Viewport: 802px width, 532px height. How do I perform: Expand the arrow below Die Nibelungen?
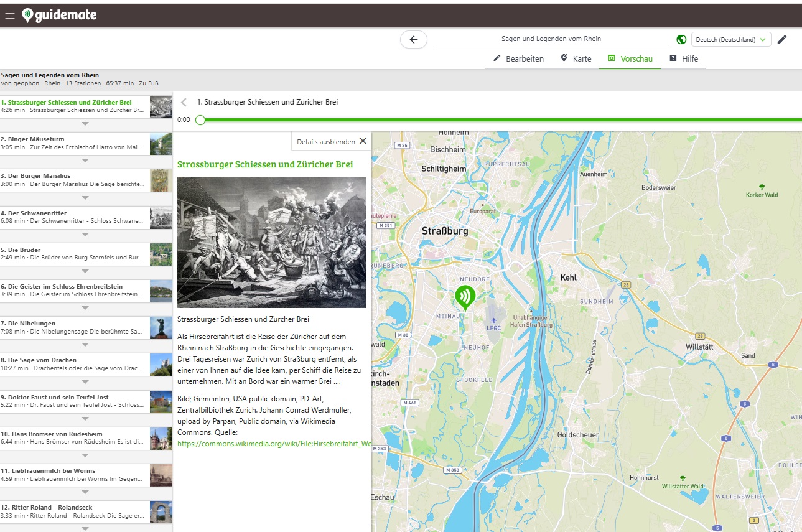click(86, 345)
